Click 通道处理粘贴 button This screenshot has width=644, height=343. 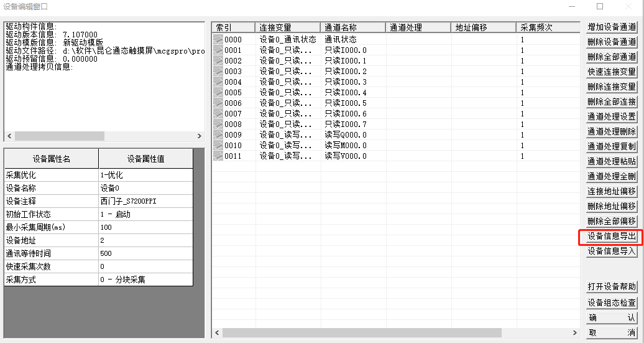pyautogui.click(x=612, y=162)
